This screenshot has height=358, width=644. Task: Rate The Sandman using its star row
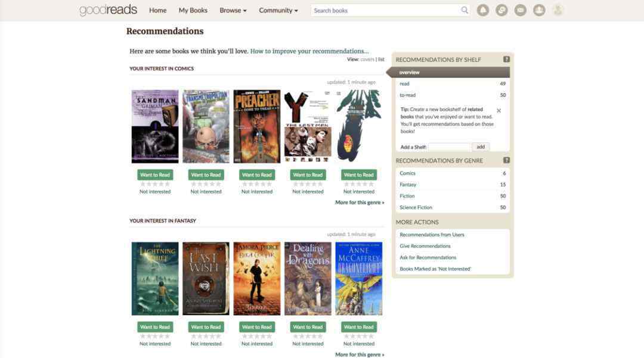pyautogui.click(x=155, y=184)
